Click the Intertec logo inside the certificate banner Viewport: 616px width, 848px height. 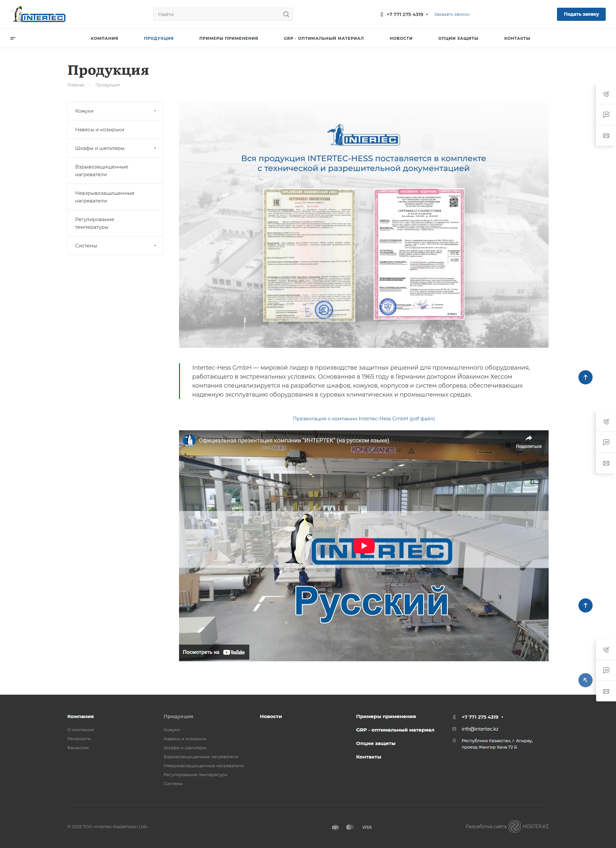363,135
